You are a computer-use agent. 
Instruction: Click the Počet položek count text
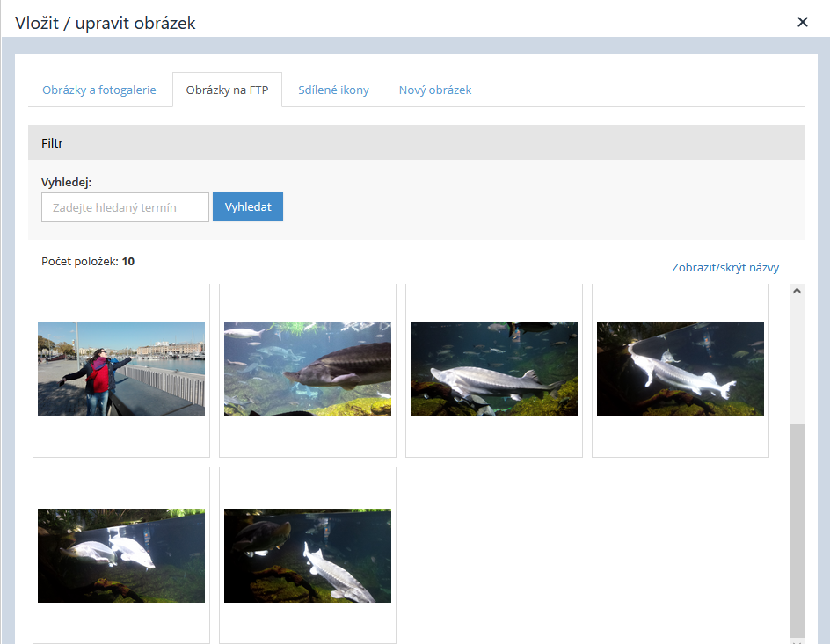88,261
